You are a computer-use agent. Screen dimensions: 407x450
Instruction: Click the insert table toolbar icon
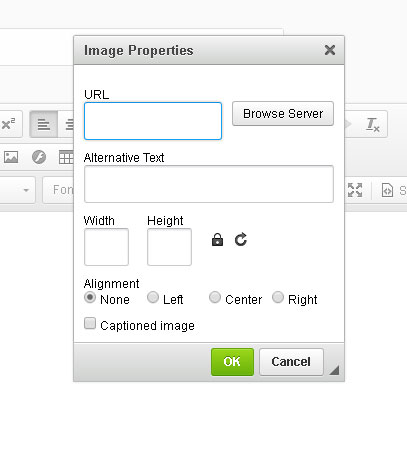pyautogui.click(x=66, y=157)
